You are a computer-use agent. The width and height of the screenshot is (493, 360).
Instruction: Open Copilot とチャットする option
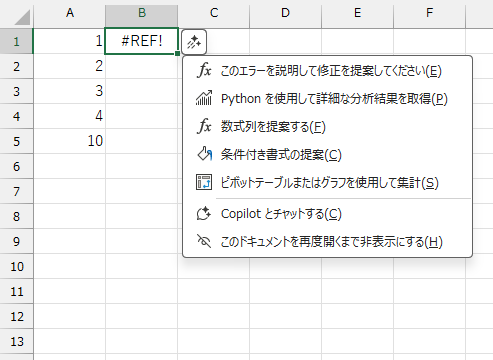(x=327, y=214)
